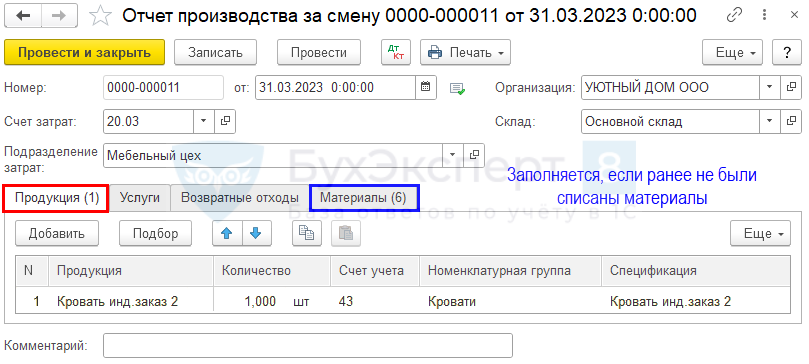Image resolution: width=809 pixels, height=364 pixels.
Task: Open the Печать dropdown menu
Action: [x=465, y=52]
